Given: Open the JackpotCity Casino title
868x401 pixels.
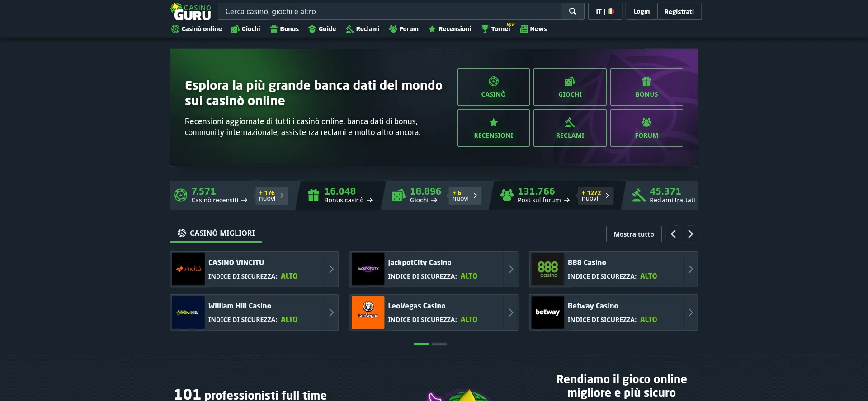Looking at the screenshot, I should (x=420, y=262).
